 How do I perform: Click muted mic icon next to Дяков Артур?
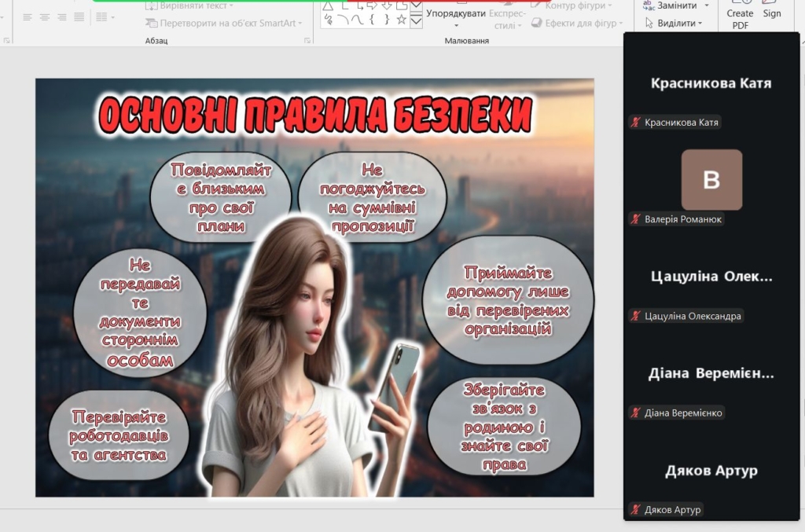(x=635, y=510)
